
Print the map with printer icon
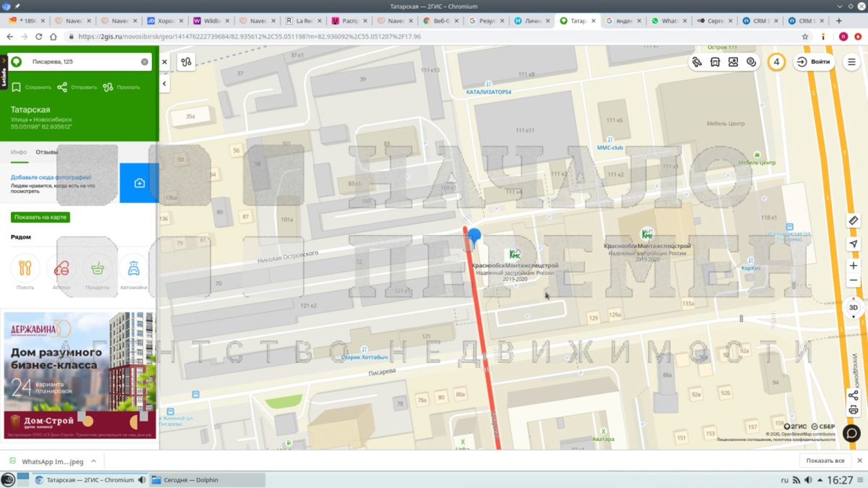pyautogui.click(x=853, y=410)
